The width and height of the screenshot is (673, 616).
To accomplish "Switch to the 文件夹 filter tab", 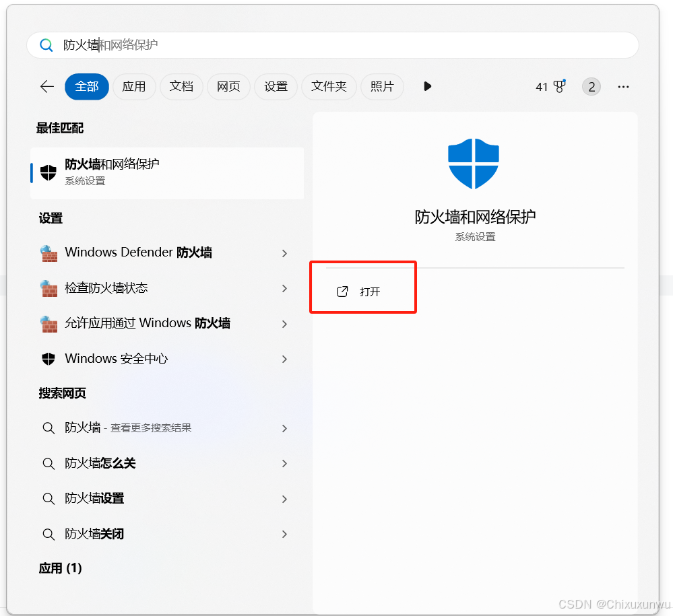I will click(329, 87).
